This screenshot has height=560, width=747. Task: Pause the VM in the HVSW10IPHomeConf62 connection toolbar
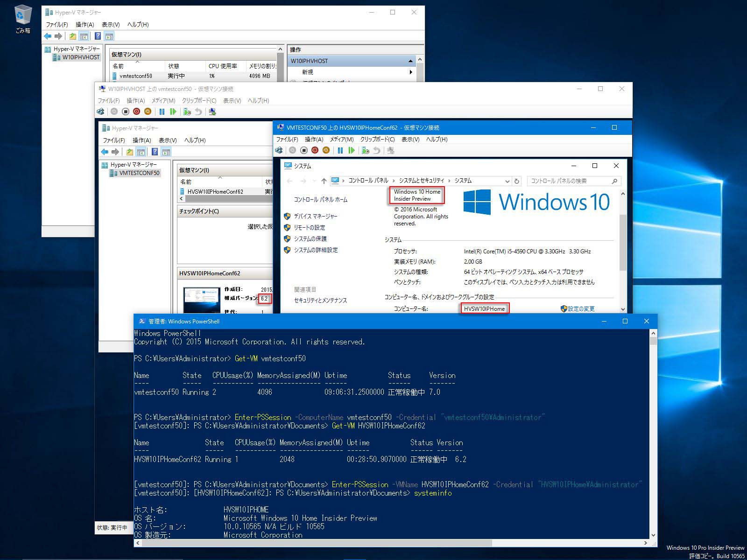(340, 150)
